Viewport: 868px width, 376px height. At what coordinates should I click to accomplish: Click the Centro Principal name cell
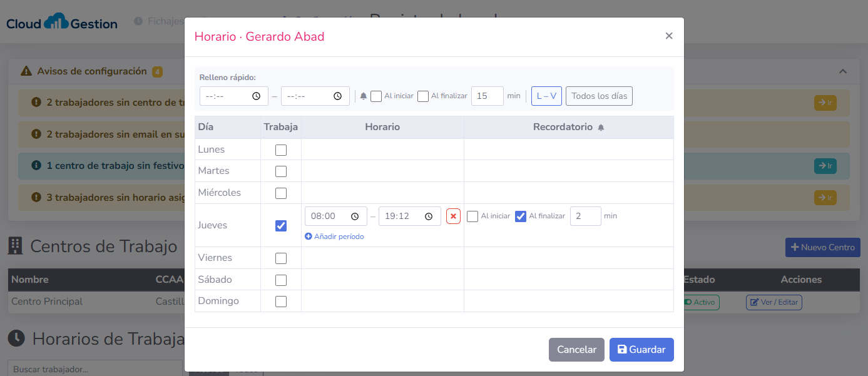pyautogui.click(x=47, y=302)
